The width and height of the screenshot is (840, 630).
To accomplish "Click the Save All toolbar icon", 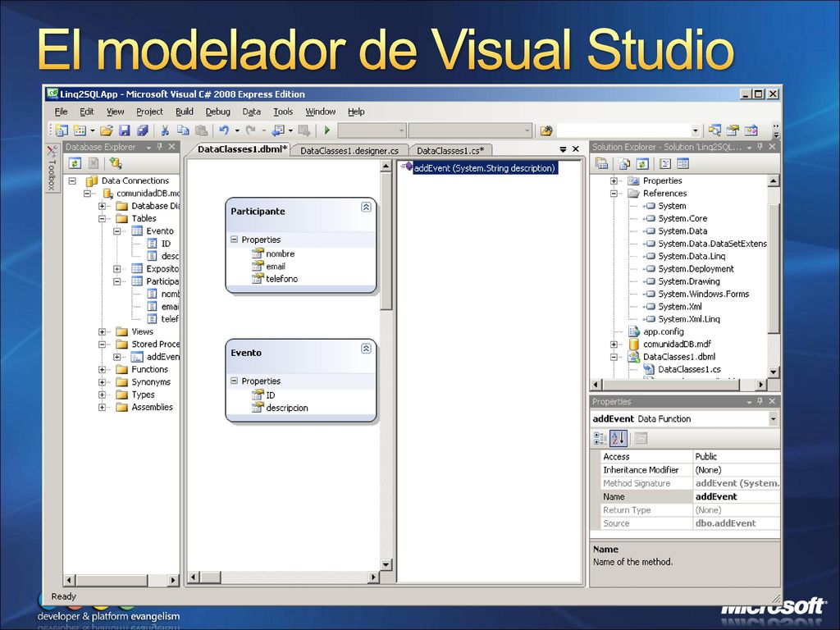I will 142,130.
